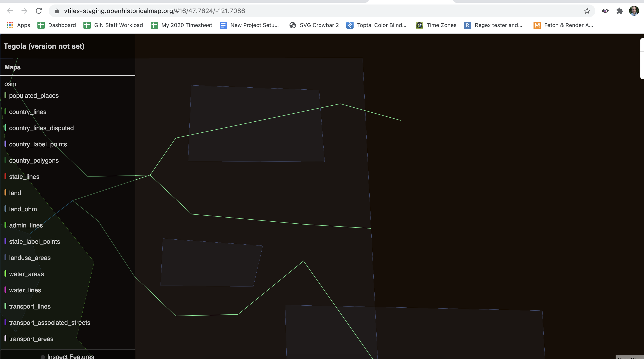Click the Tegola version title

44,46
